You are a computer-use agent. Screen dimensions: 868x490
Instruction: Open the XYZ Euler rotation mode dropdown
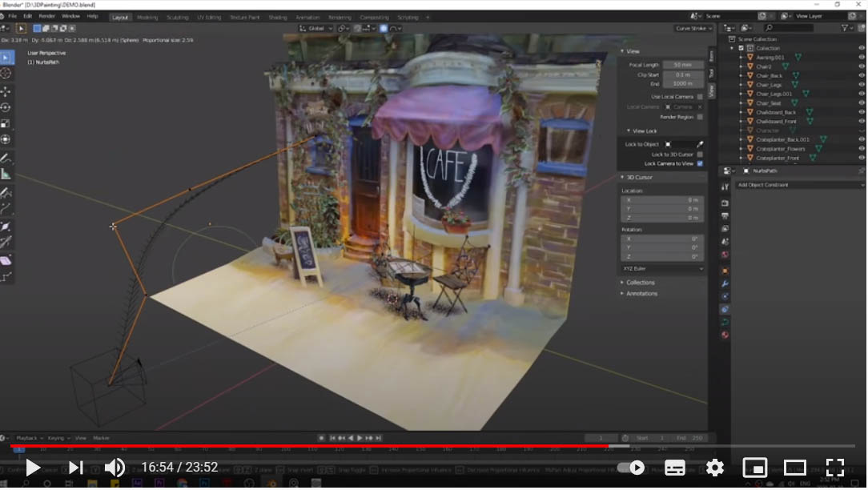click(x=663, y=268)
